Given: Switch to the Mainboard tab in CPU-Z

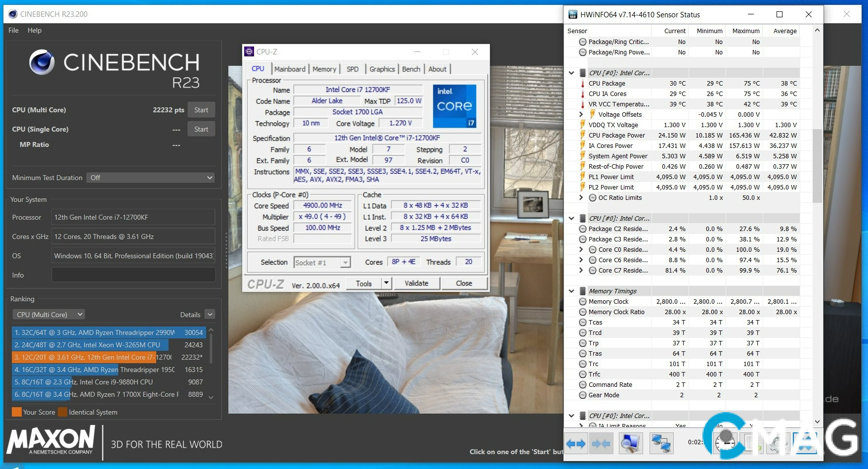Looking at the screenshot, I should pyautogui.click(x=290, y=69).
